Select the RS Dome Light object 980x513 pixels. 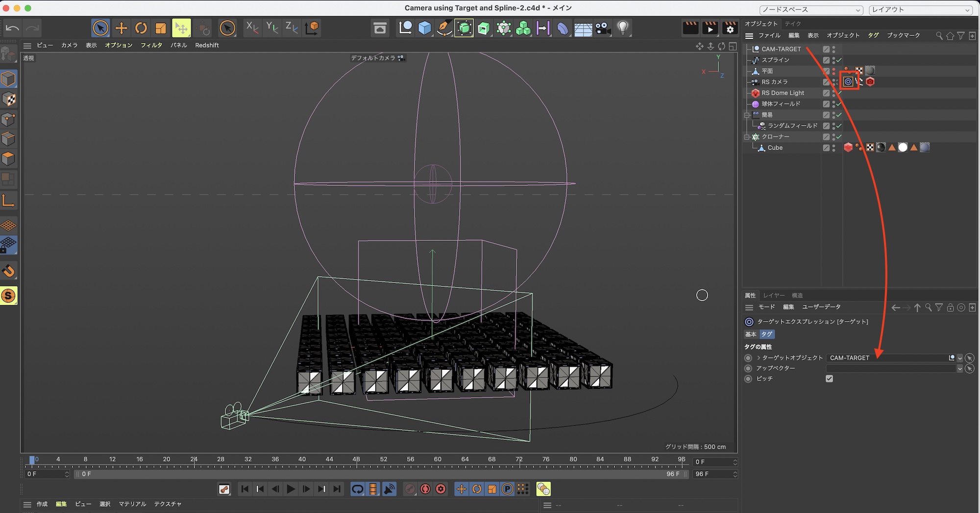783,93
